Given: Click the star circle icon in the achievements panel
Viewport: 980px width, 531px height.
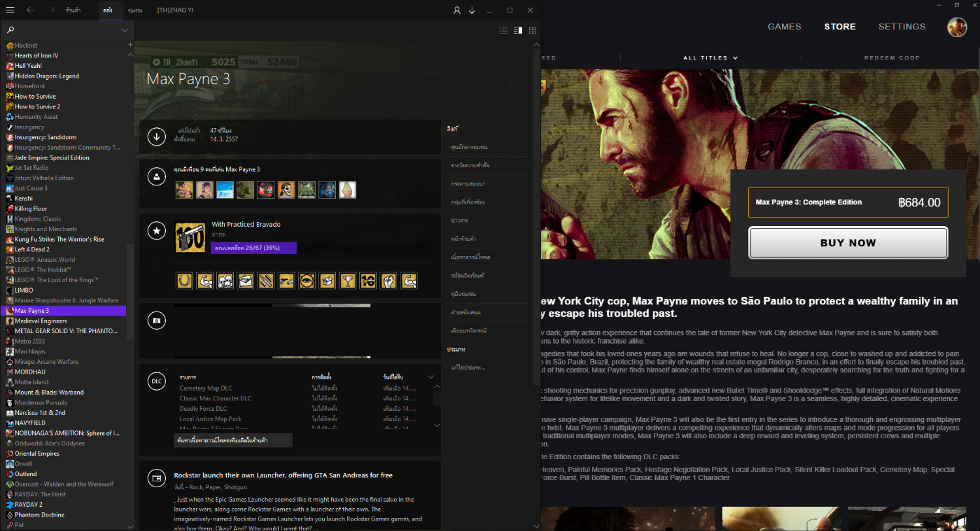Looking at the screenshot, I should (157, 230).
